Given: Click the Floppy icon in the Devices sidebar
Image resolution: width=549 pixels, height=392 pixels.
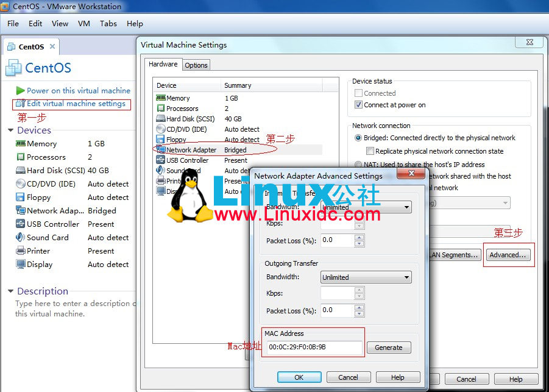Looking at the screenshot, I should coord(21,197).
